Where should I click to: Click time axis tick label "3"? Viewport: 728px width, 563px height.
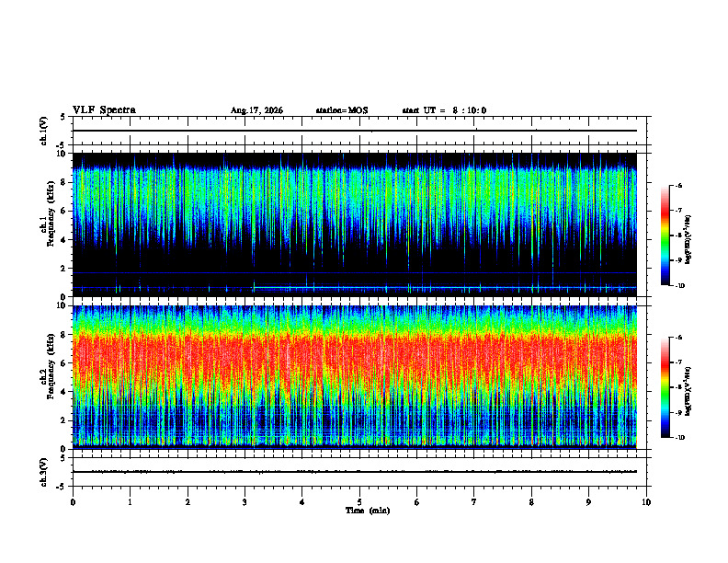pos(245,502)
